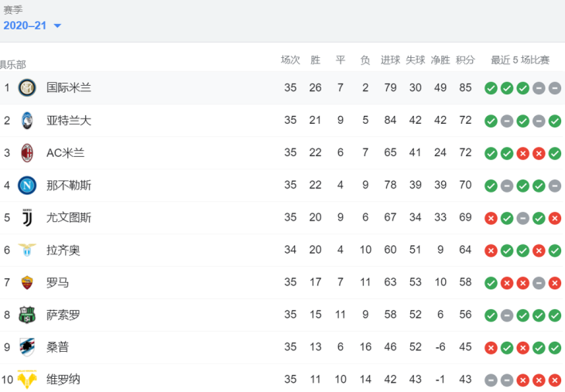Image resolution: width=565 pixels, height=392 pixels.
Task: Click 维罗纳's first gray draw indicator
Action: pyautogui.click(x=491, y=380)
